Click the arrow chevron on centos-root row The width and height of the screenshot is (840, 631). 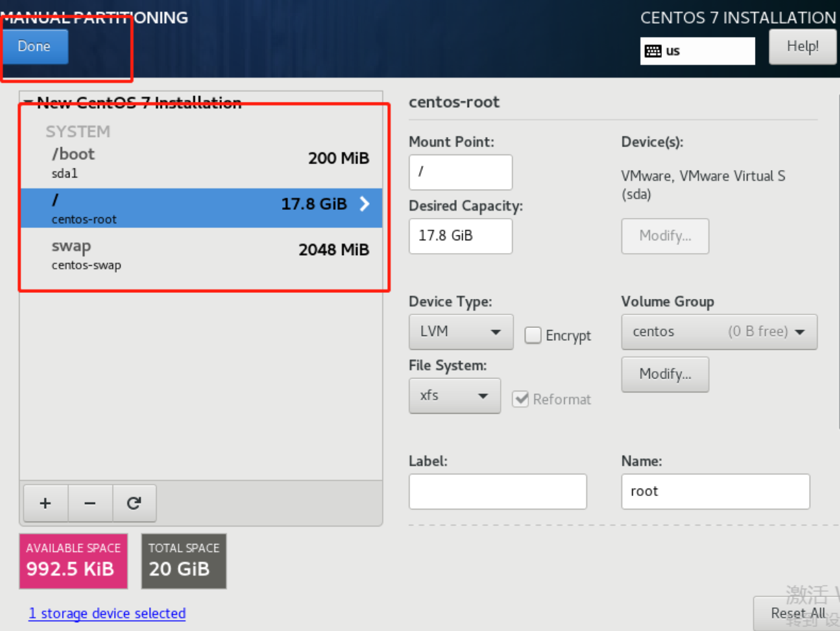[364, 204]
